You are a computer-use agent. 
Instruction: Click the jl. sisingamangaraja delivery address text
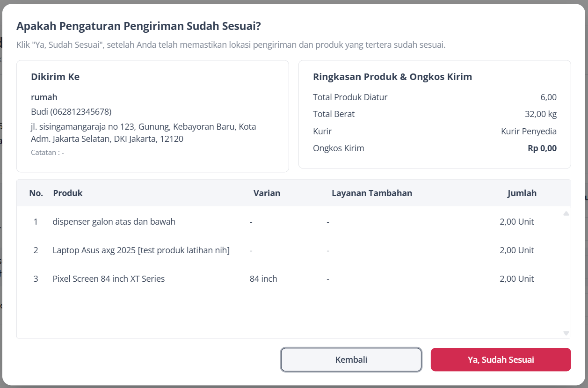click(144, 133)
